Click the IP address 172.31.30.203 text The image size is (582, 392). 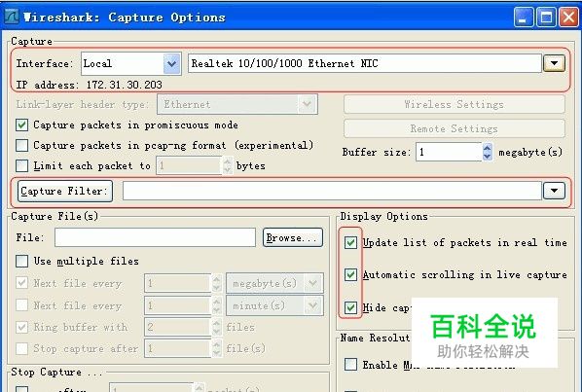point(125,85)
